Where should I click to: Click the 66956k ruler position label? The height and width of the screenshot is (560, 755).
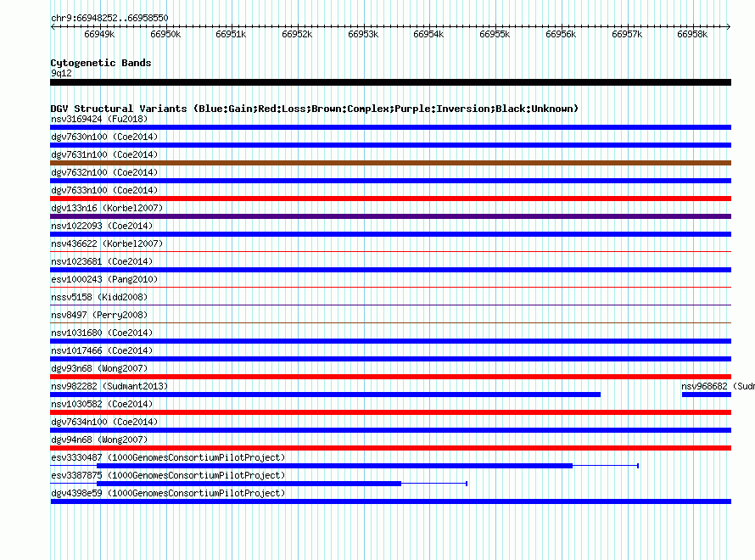[x=561, y=34]
